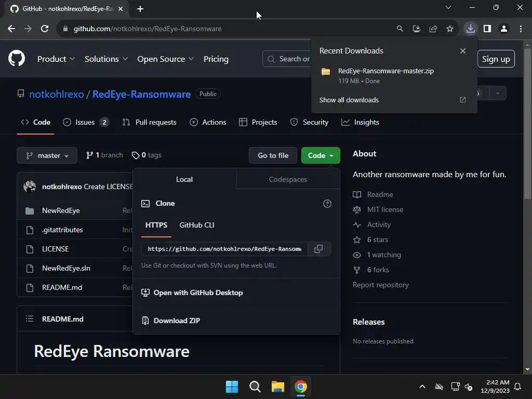Open Windows Start menu
The height and width of the screenshot is (399, 532).
click(232, 387)
